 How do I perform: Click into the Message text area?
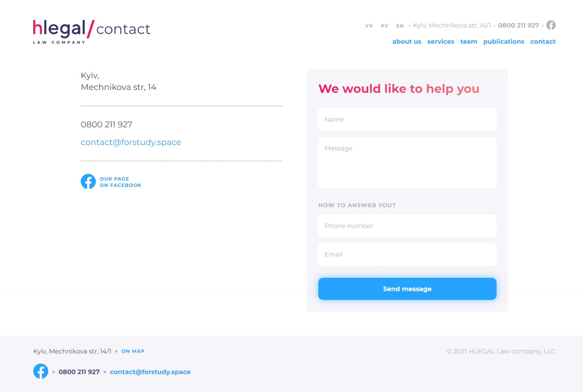[x=407, y=162]
